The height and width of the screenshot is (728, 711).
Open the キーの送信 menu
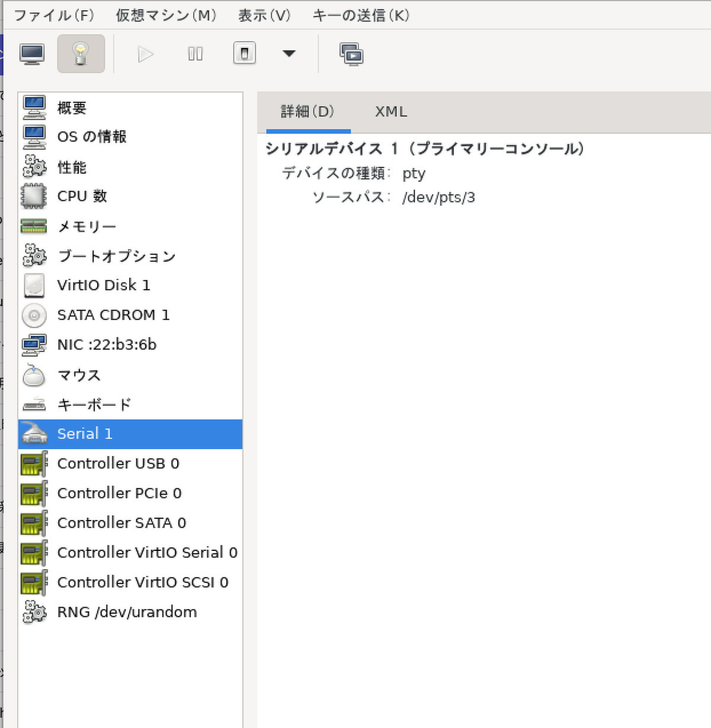[x=361, y=16]
